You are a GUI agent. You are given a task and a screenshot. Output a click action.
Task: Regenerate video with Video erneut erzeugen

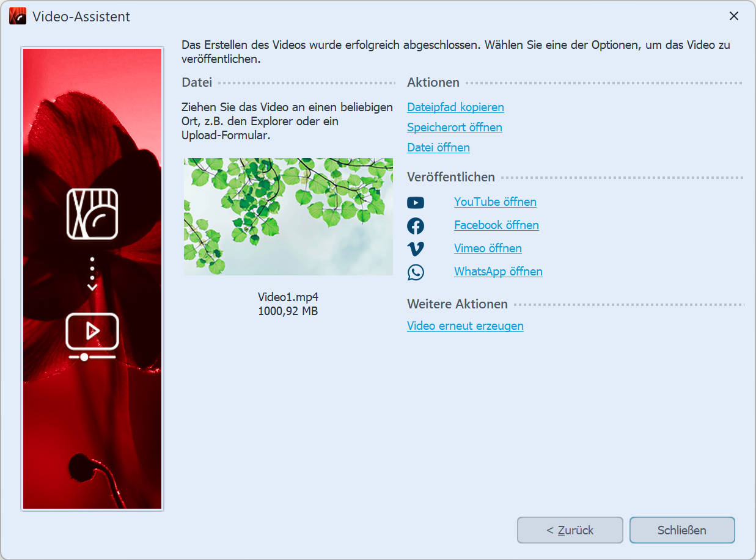(x=465, y=326)
